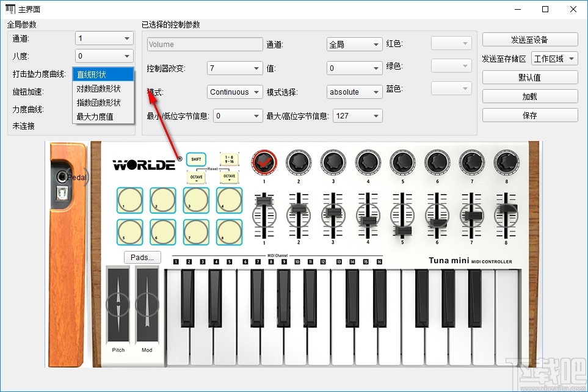Click MIDI channel button 16
Screen dimensions: 588x392
(379, 261)
